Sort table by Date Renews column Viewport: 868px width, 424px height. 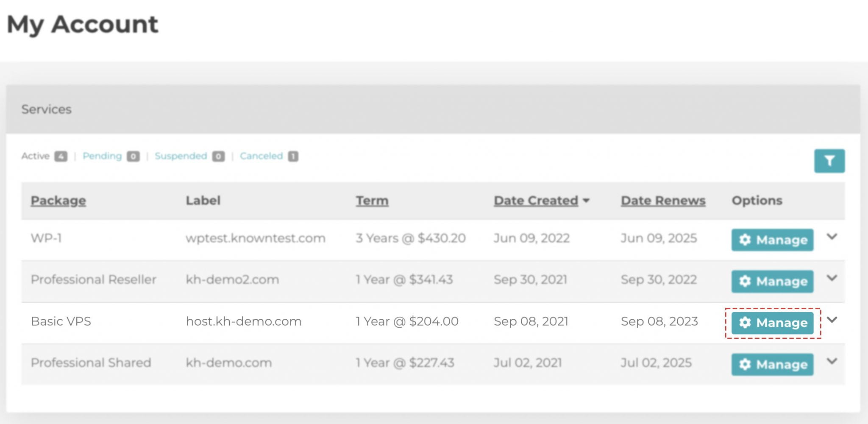click(663, 201)
